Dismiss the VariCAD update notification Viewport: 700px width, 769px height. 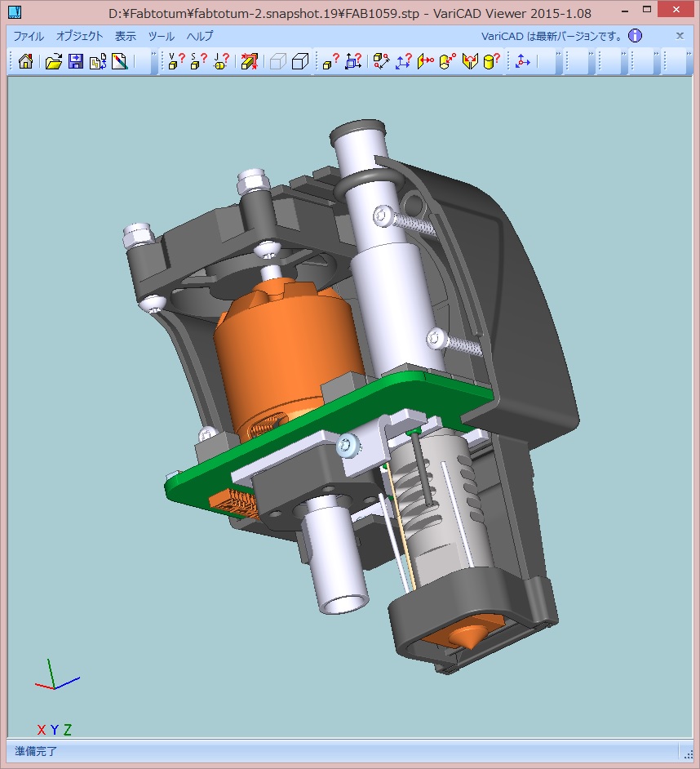tap(680, 36)
